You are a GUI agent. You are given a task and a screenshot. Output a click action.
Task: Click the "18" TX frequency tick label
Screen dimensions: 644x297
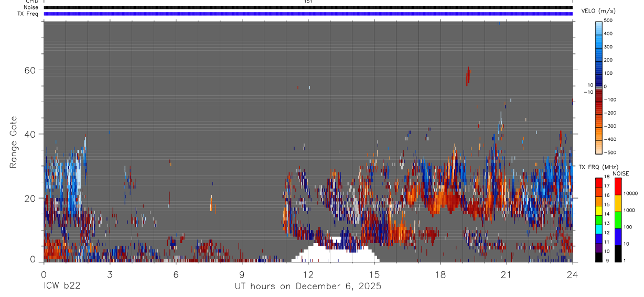point(607,177)
